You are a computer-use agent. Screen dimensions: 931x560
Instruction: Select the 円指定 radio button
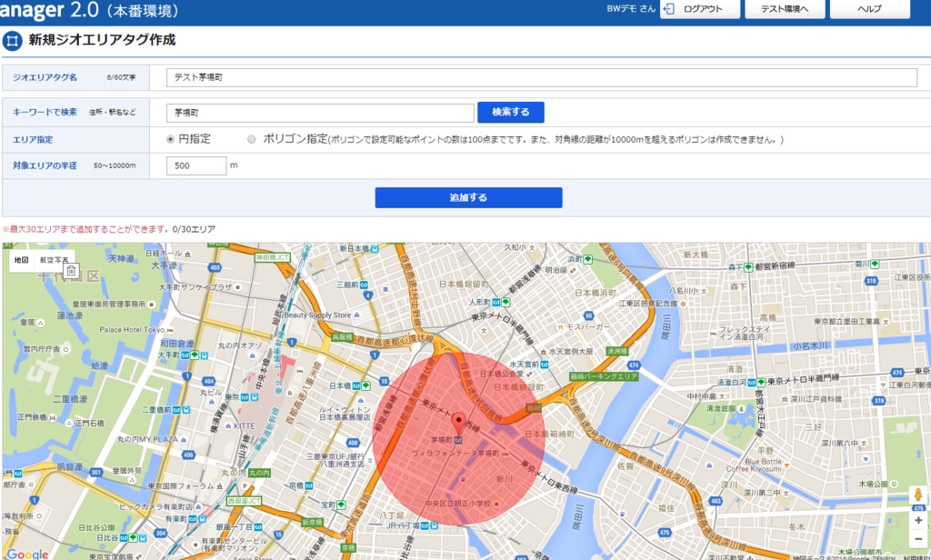[x=170, y=140]
